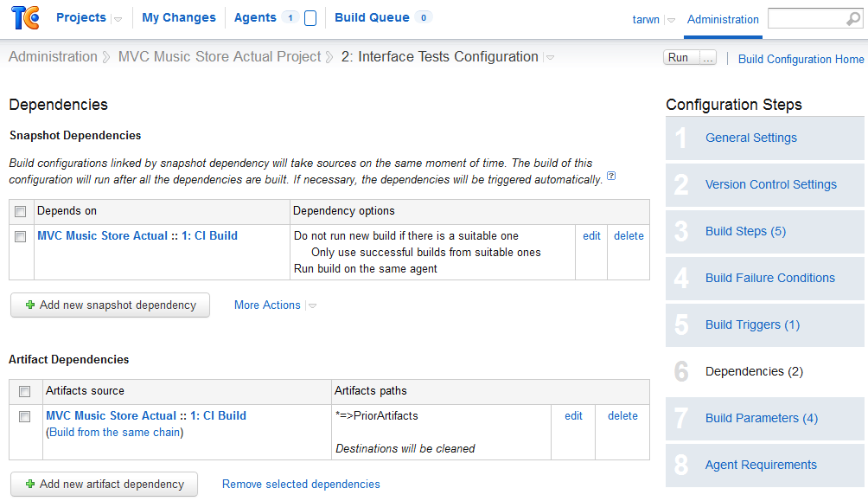The height and width of the screenshot is (501, 868).
Task: Go to My Changes tab
Action: (x=179, y=17)
